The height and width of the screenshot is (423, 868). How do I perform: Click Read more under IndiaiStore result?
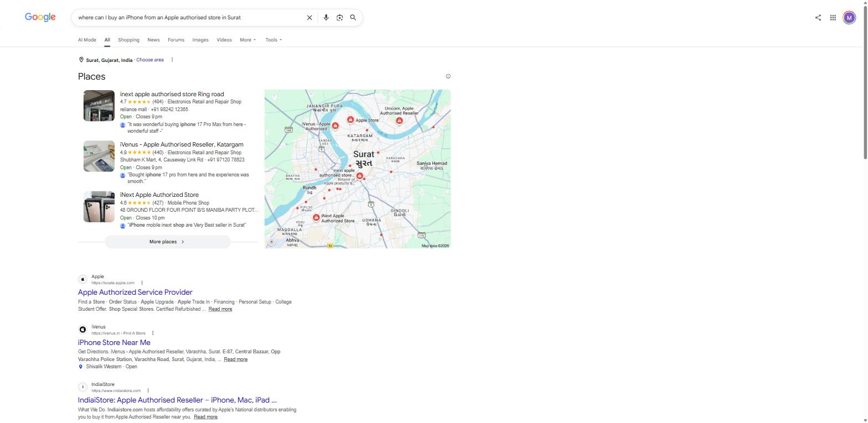[206, 417]
